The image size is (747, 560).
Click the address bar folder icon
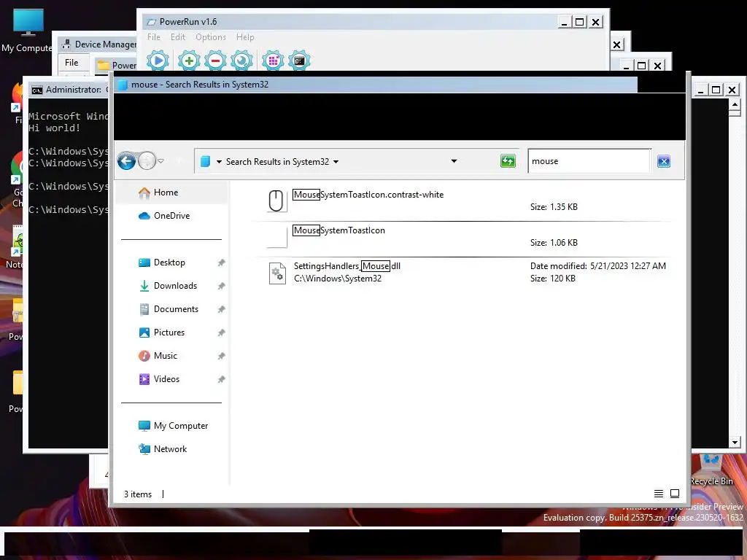coord(205,161)
